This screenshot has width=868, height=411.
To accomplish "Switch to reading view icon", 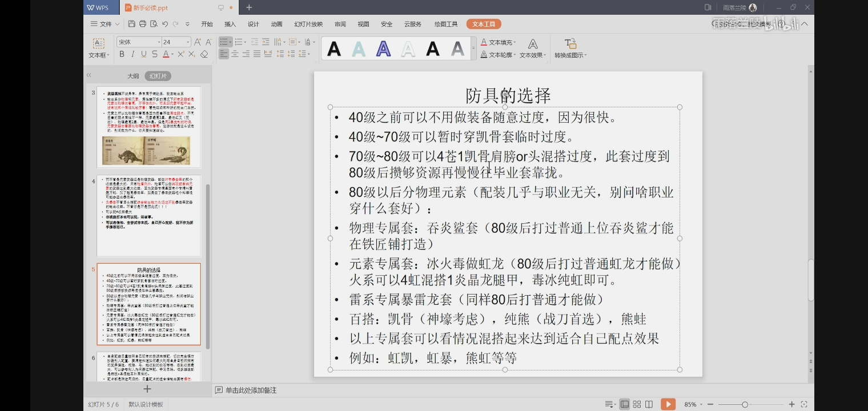I will click(649, 404).
